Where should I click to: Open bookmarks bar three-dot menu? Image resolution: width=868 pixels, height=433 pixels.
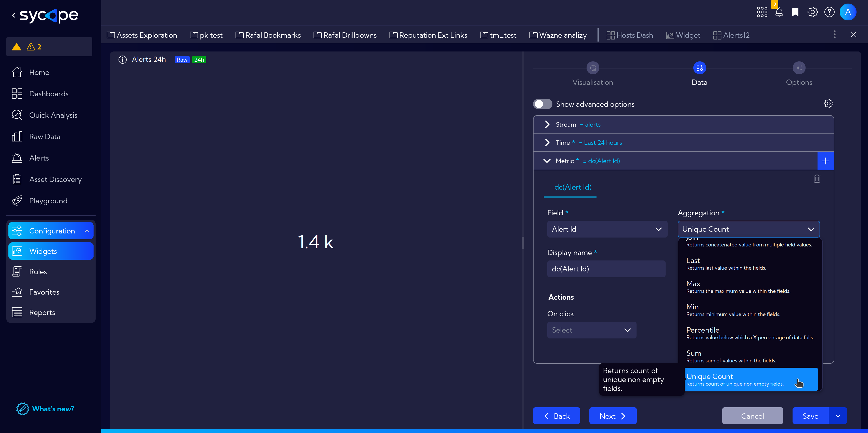tap(835, 34)
